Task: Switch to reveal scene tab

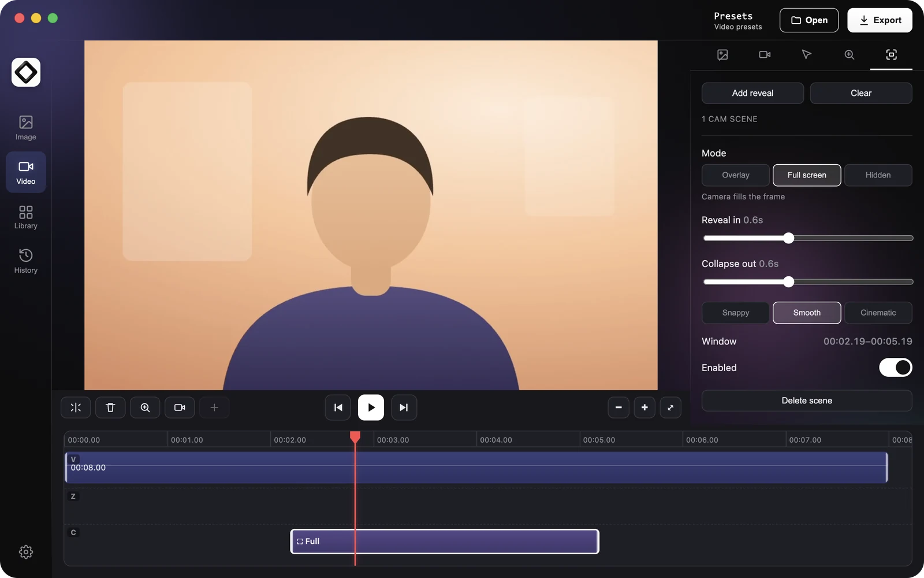Action: click(891, 54)
